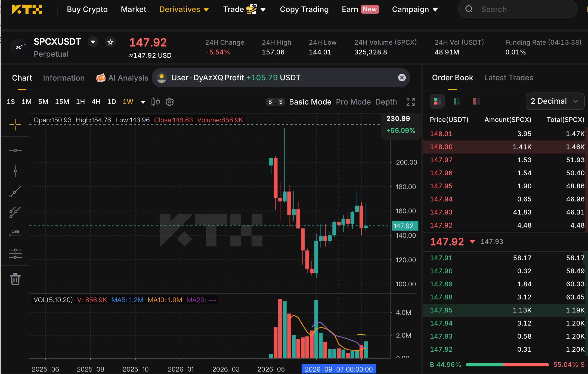
Task: Dismiss the user profit notification
Action: [x=402, y=78]
